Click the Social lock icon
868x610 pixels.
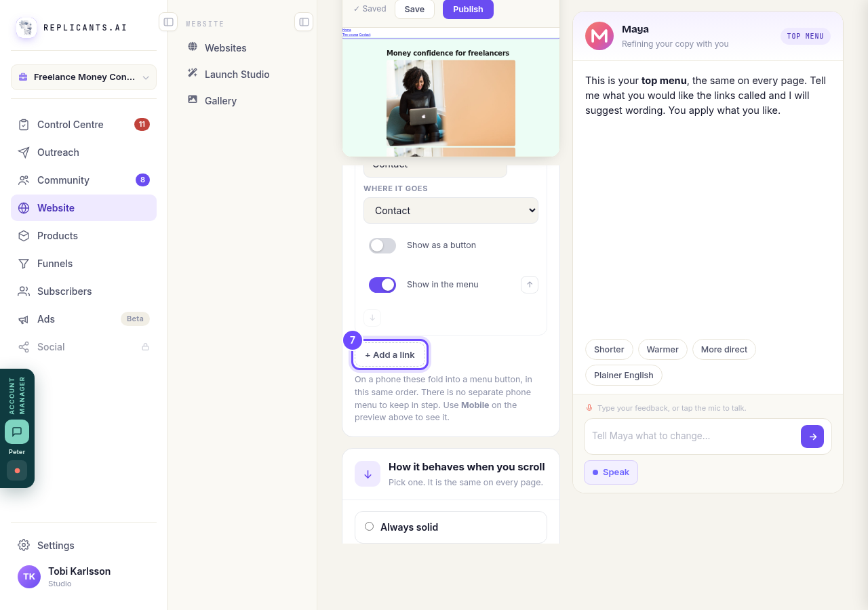[145, 347]
